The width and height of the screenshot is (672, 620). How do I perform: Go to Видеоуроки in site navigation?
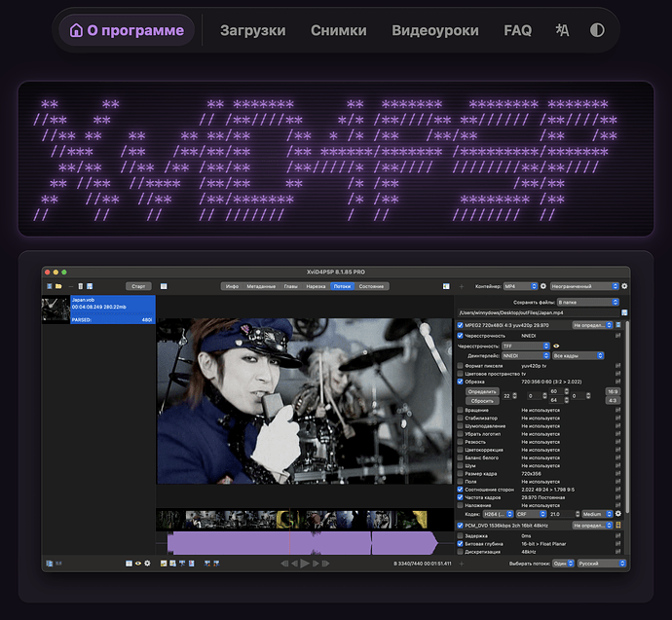click(435, 30)
